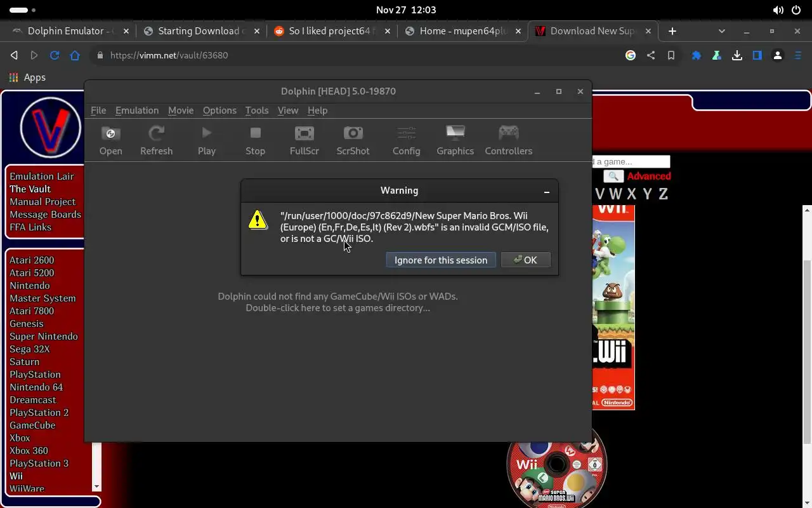Open the Apps bookmarks shortcut

point(27,77)
